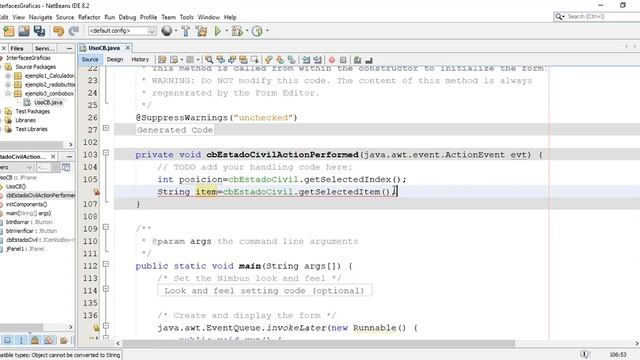Click the editor horizontal scrollbar
Screen dimensions: 640x360
tap(318, 344)
